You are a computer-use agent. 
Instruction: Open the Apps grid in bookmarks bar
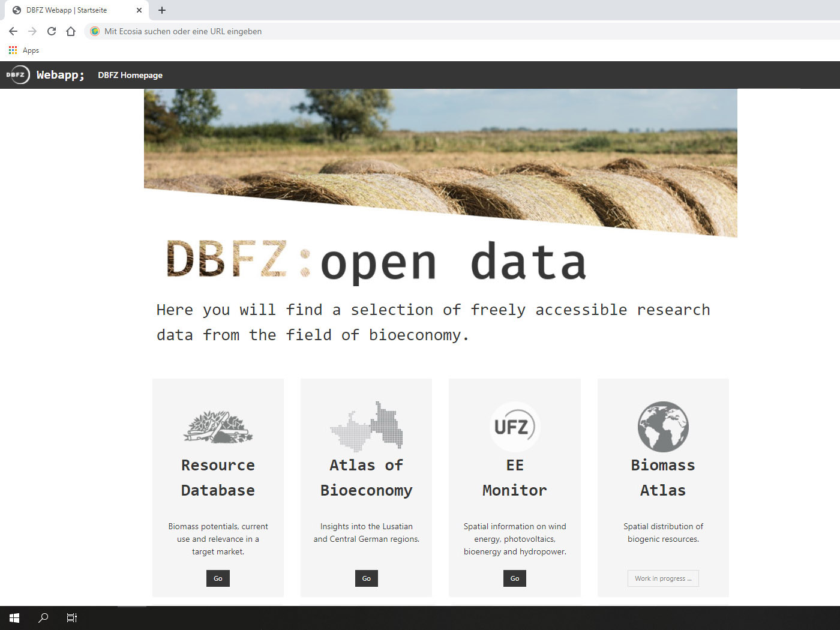[x=24, y=50]
